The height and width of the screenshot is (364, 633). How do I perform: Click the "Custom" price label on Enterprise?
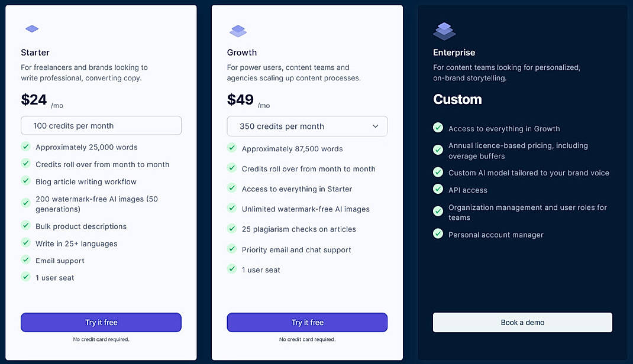click(x=457, y=100)
